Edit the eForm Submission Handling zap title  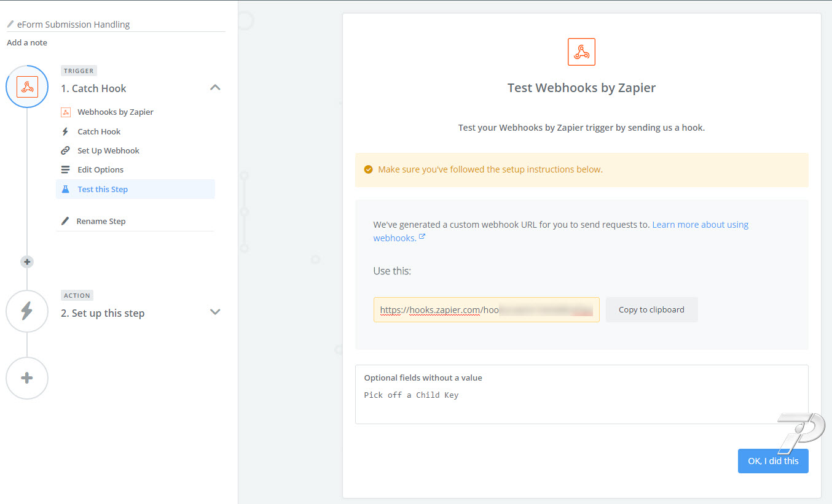(x=73, y=25)
